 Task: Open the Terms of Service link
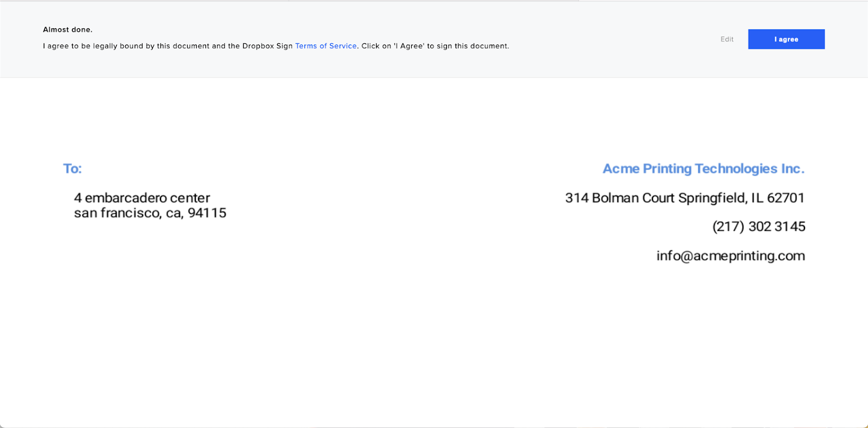tap(325, 46)
